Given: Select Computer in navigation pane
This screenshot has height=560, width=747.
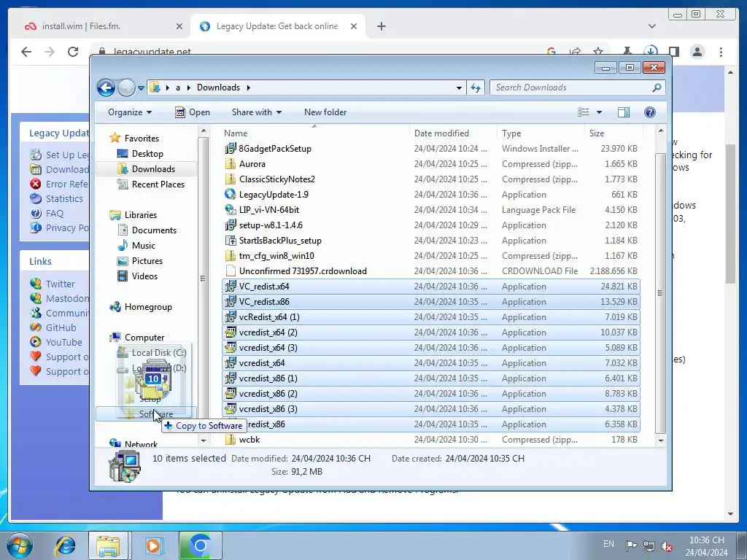Looking at the screenshot, I should click(x=144, y=338).
